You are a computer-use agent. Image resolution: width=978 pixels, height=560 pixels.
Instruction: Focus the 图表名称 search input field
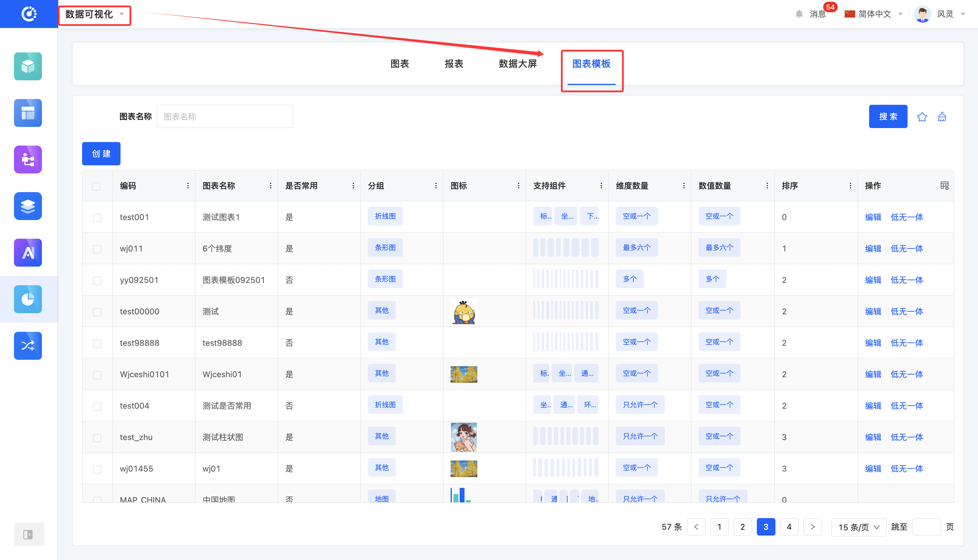(225, 116)
